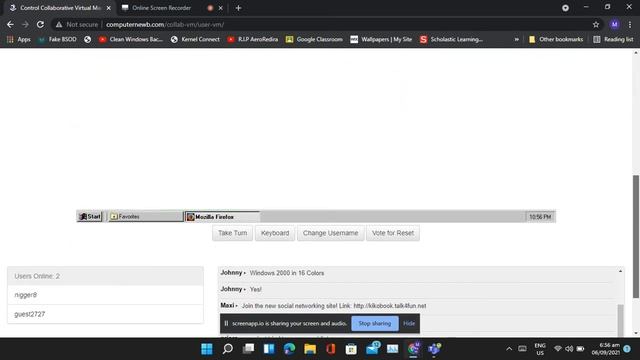
Task: Launch Microsoft Edge from the taskbar
Action: (289, 349)
